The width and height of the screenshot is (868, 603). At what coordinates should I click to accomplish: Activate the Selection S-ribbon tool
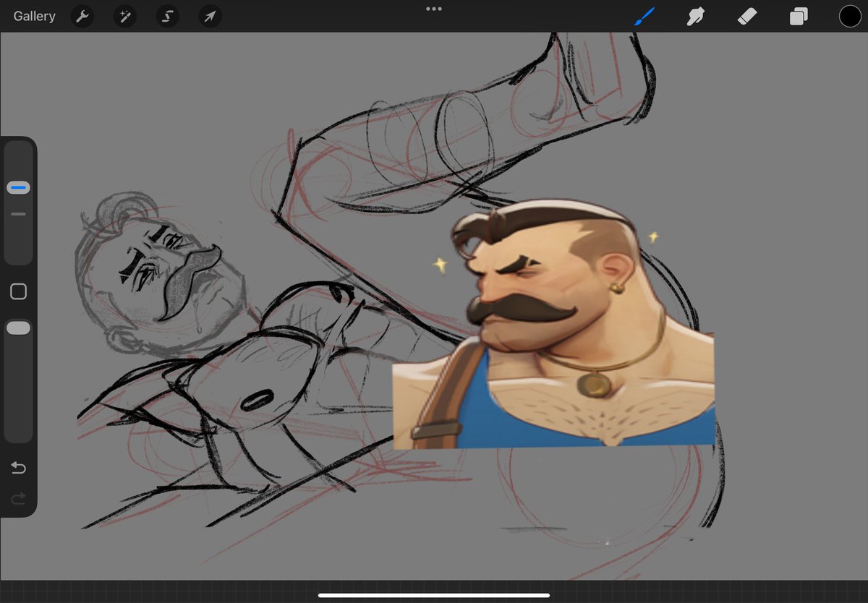pos(167,16)
